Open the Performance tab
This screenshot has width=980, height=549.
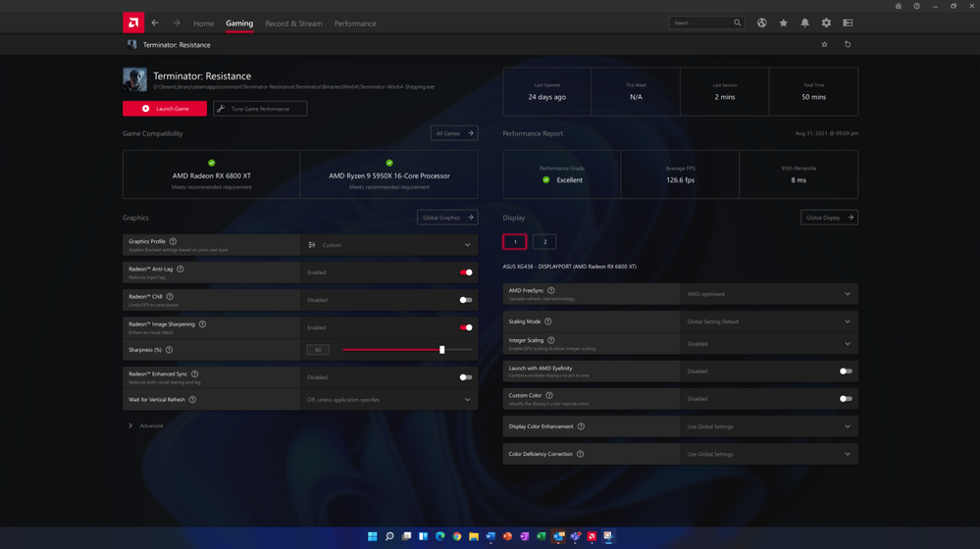coord(355,24)
